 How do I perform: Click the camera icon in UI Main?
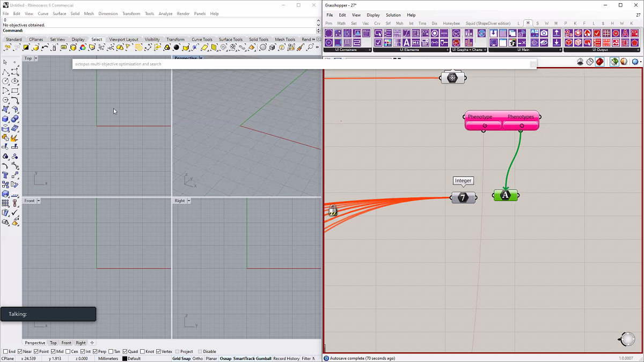tap(544, 33)
